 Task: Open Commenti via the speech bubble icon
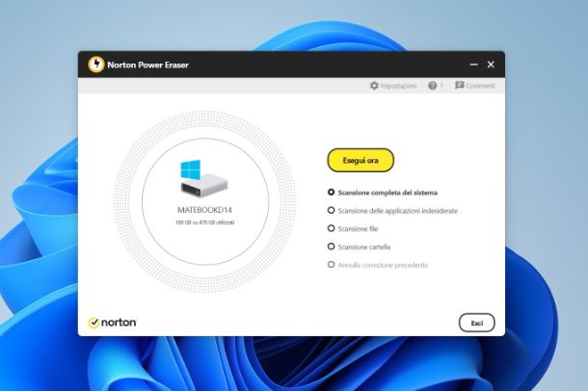(x=460, y=86)
